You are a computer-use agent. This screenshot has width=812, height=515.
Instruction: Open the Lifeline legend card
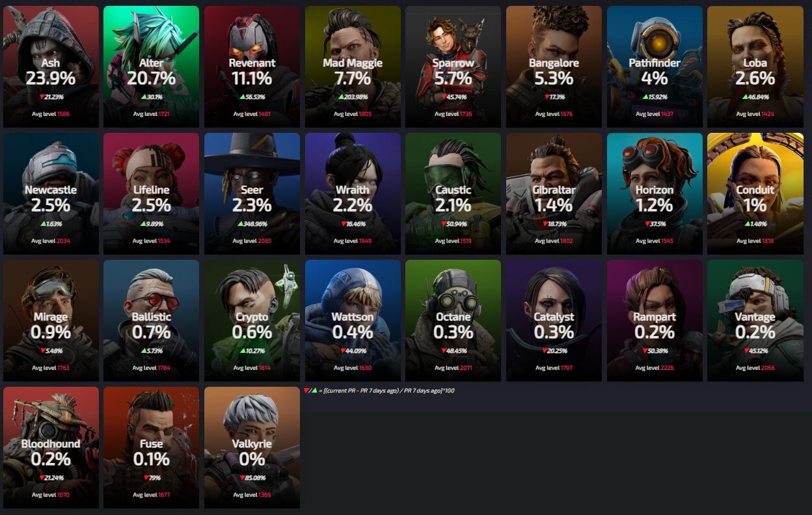[151, 194]
